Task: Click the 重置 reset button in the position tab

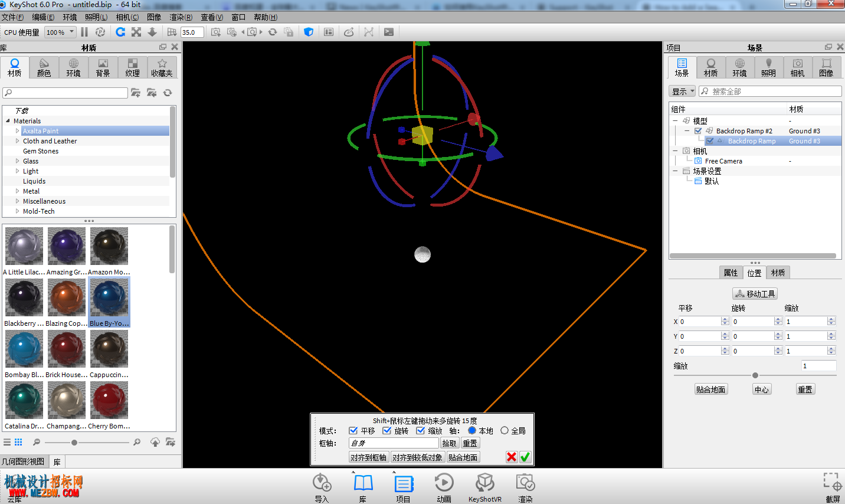Action: [x=805, y=390]
